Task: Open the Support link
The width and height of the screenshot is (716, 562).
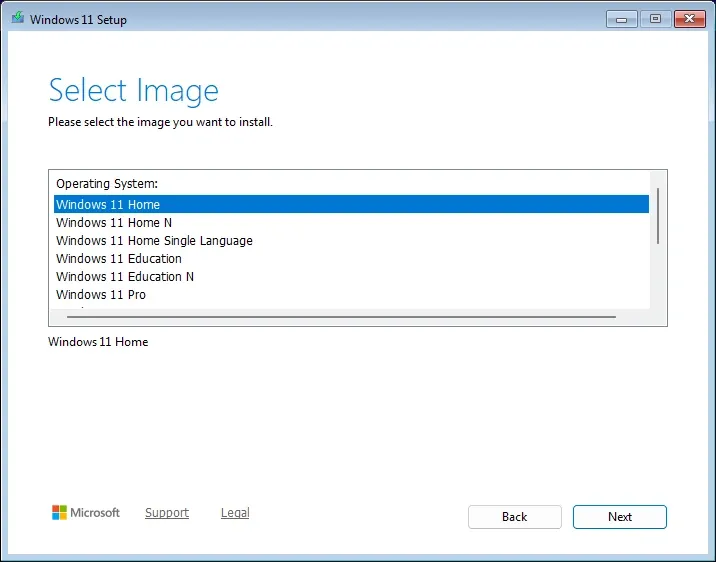Action: pos(167,513)
